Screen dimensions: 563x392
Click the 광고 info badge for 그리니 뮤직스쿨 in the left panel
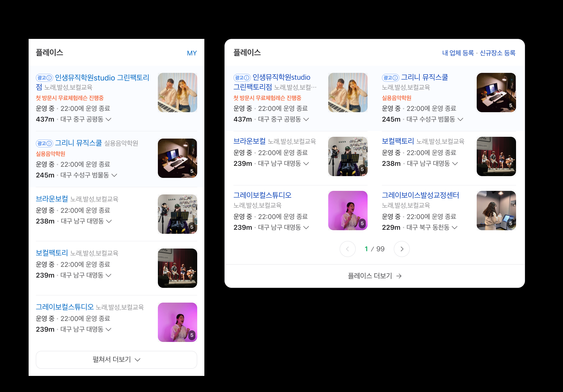click(49, 143)
